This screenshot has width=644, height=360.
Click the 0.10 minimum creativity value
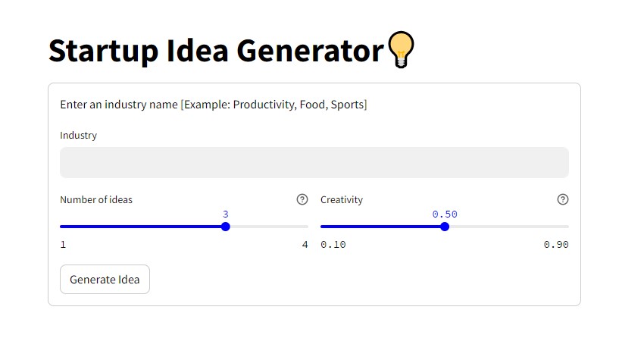coord(333,244)
